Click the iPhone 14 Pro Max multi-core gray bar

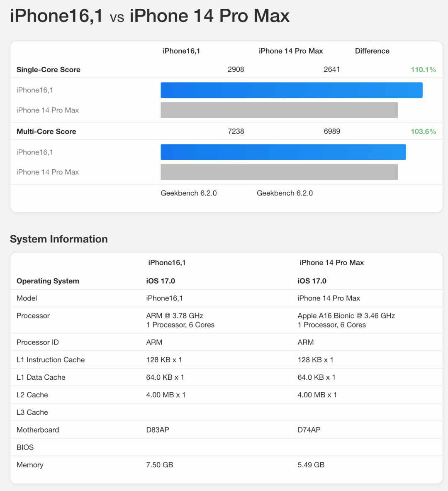[279, 172]
